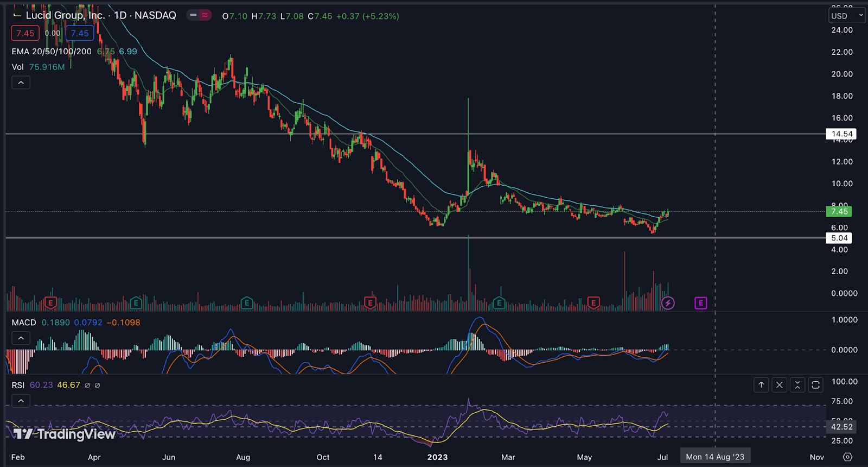This screenshot has height=467, width=868.
Task: Maximize the RSI pane with the frame icon
Action: [x=815, y=385]
